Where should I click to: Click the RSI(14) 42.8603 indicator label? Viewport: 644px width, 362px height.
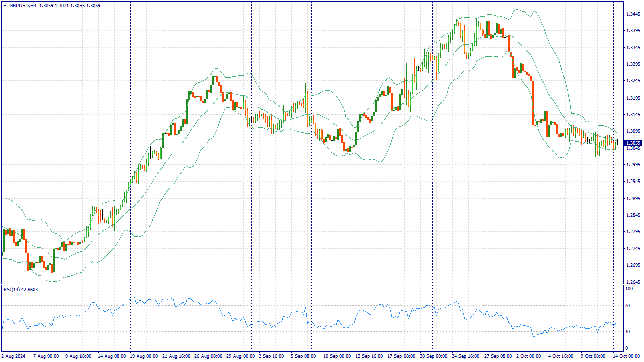pos(21,289)
